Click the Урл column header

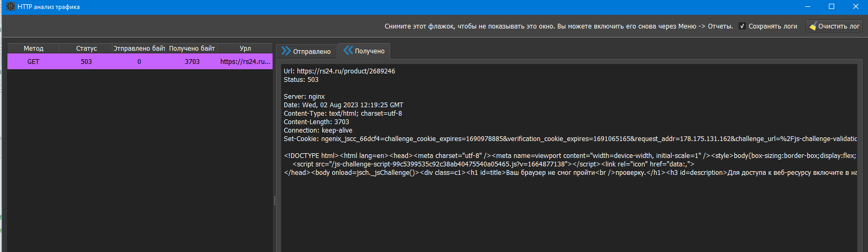(245, 48)
